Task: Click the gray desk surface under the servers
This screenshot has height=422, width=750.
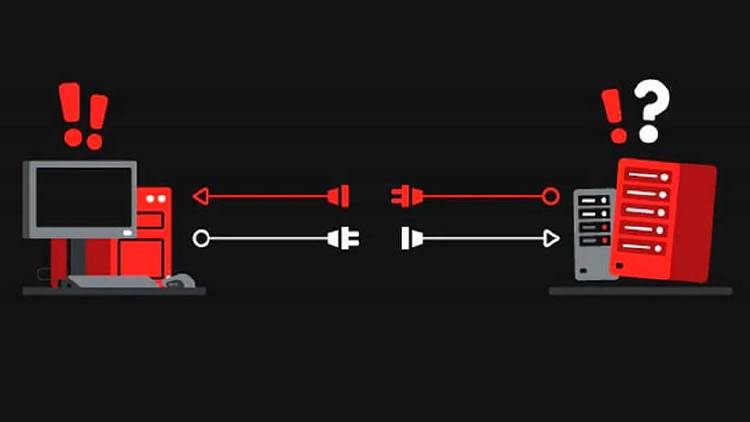Action: 640,291
